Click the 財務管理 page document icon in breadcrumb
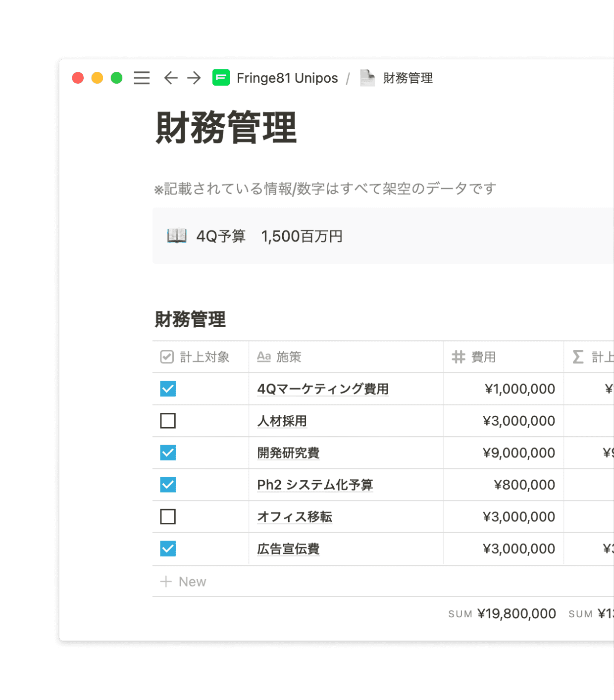This screenshot has height=700, width=614. pyautogui.click(x=367, y=78)
